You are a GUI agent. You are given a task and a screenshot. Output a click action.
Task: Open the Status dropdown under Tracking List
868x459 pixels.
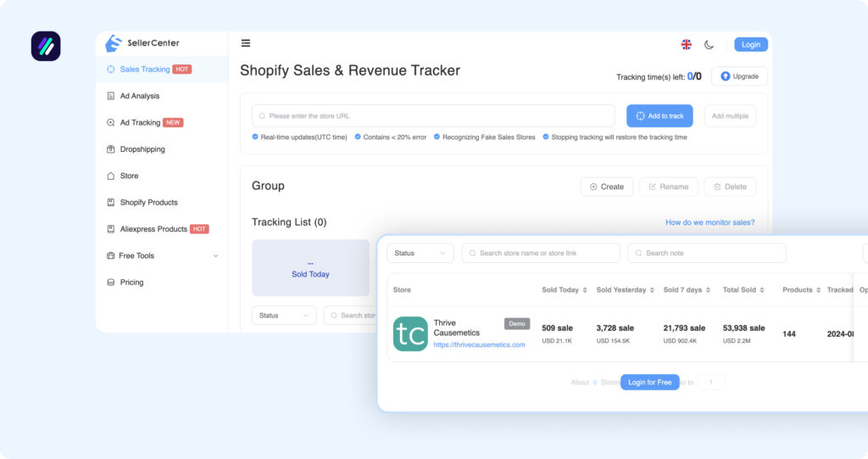(284, 316)
